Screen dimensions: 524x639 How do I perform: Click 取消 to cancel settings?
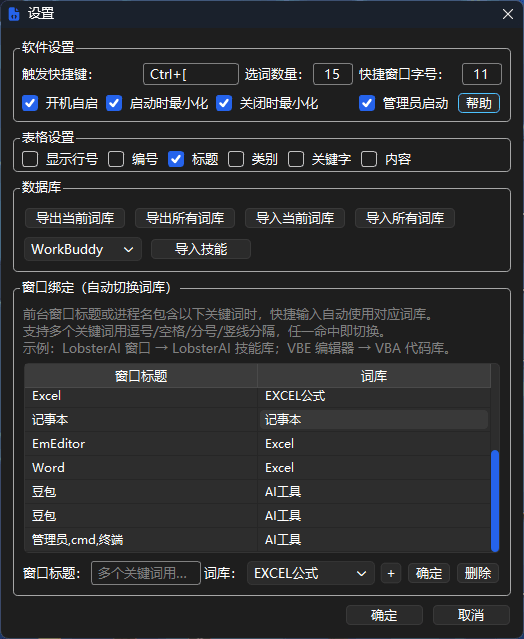coord(471,615)
